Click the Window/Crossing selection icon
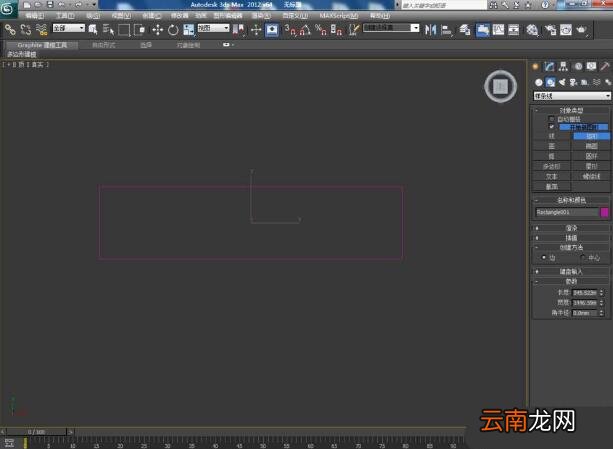This screenshot has height=449, width=613. click(140, 30)
